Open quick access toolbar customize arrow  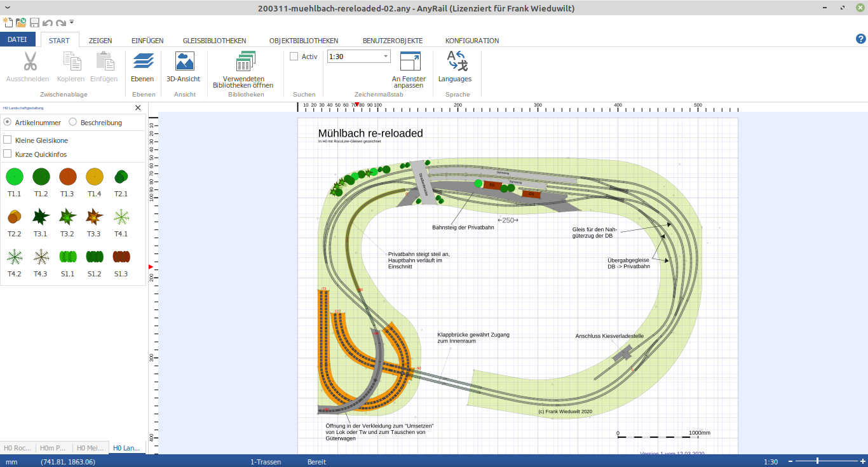[72, 22]
